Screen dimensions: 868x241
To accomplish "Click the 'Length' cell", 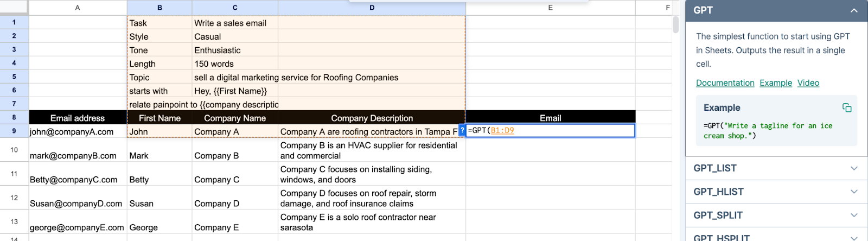I will point(159,64).
